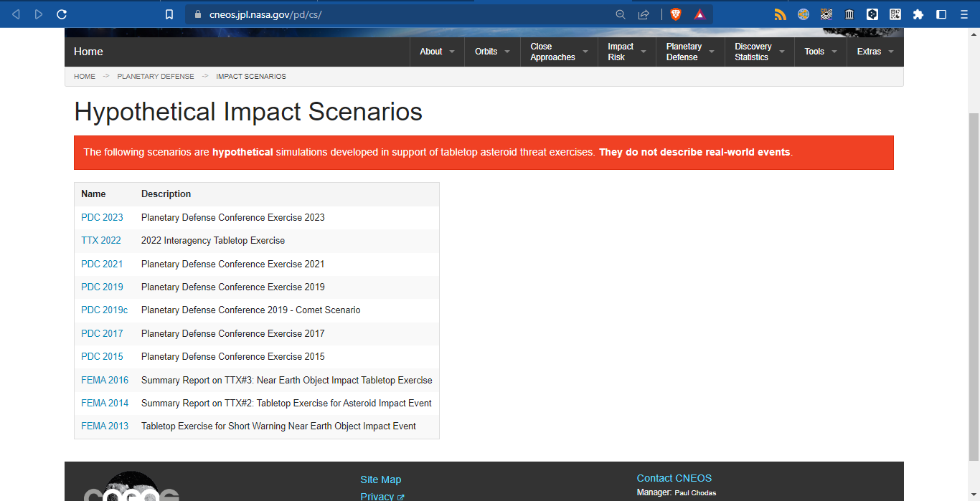Click the dark hexagon extension icon
Viewport: 980px width, 501px height.
pyautogui.click(x=872, y=14)
